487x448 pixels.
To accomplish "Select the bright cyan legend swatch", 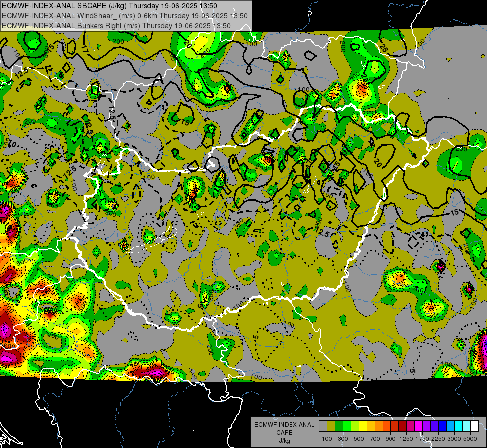I will 459,426.
